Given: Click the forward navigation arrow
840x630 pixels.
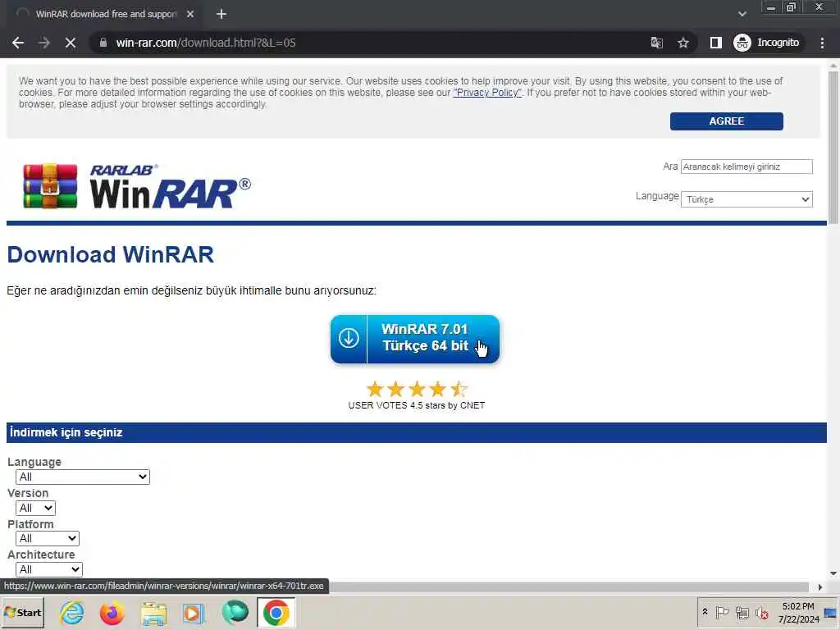Looking at the screenshot, I should point(44,43).
